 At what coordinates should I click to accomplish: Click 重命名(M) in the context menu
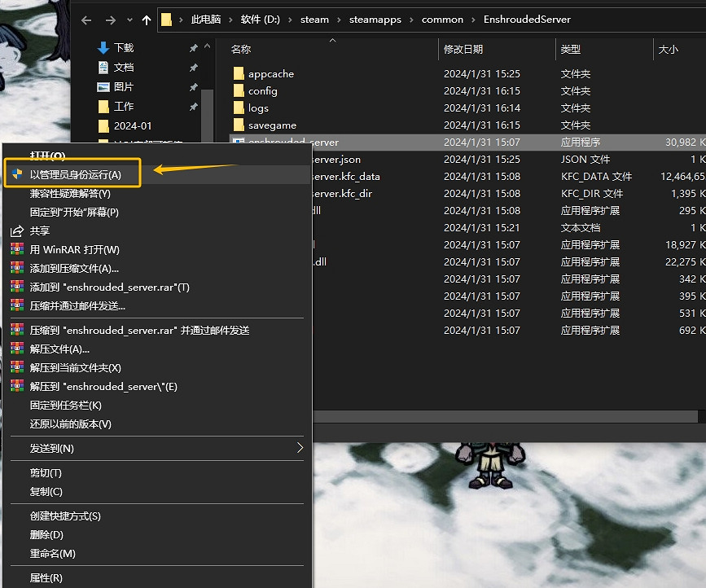[x=52, y=553]
